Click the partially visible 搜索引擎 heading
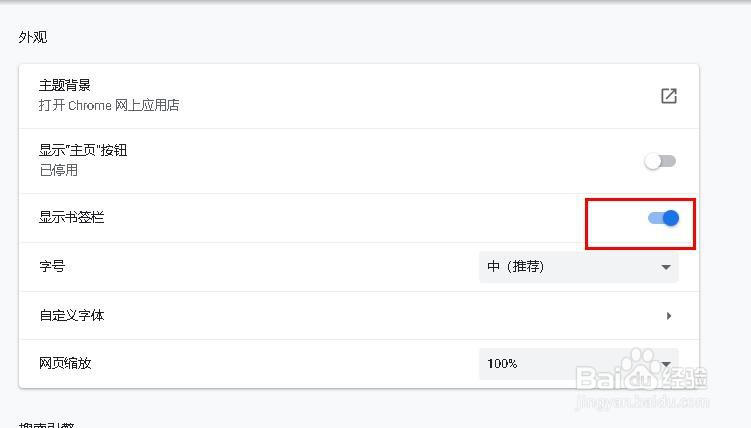 point(46,425)
